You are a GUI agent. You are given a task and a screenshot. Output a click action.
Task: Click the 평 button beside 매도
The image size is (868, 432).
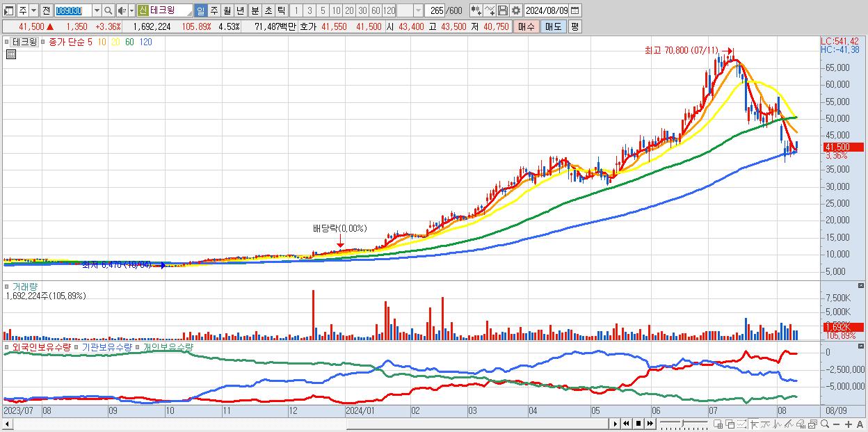574,26
